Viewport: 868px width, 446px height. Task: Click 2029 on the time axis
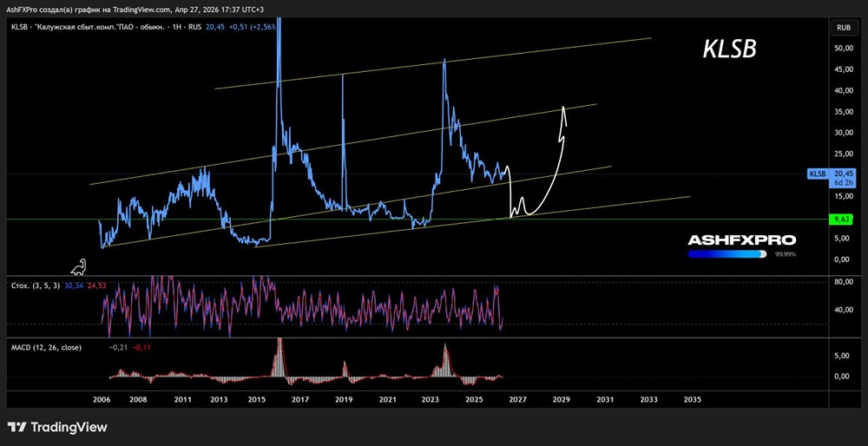[561, 399]
